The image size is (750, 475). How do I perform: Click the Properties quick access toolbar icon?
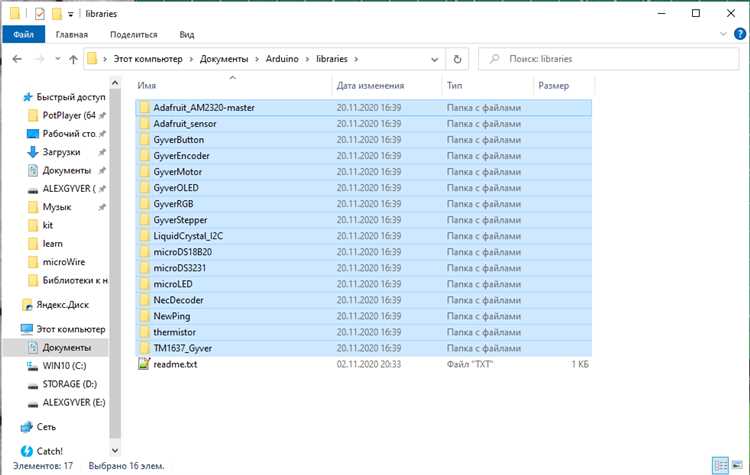[x=40, y=14]
